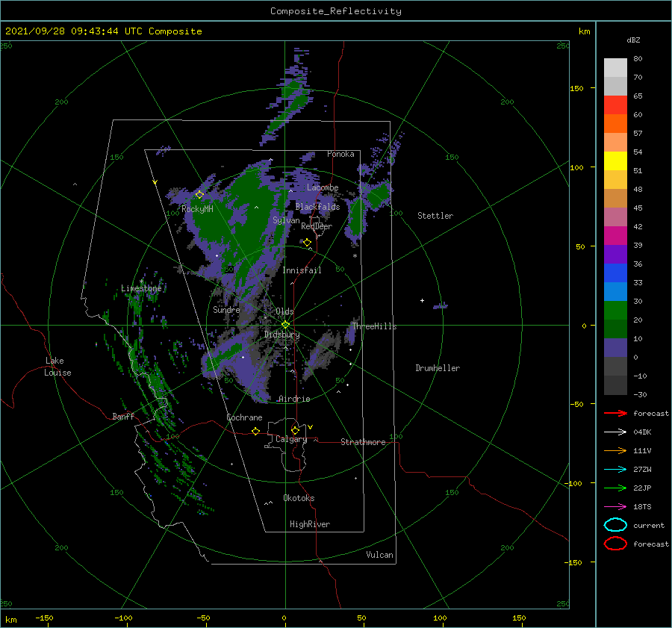Select the 39 dBZ purple swatch
This screenshot has height=628, width=672.
pyautogui.click(x=615, y=254)
